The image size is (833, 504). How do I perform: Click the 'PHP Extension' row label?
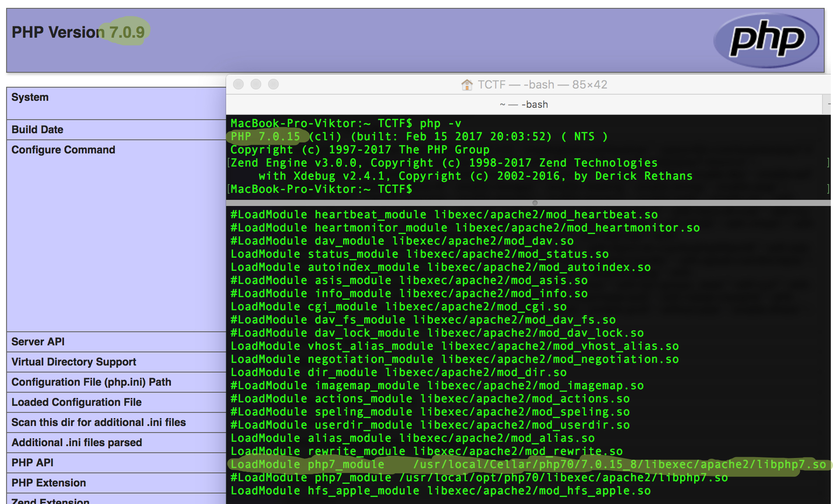tap(49, 483)
